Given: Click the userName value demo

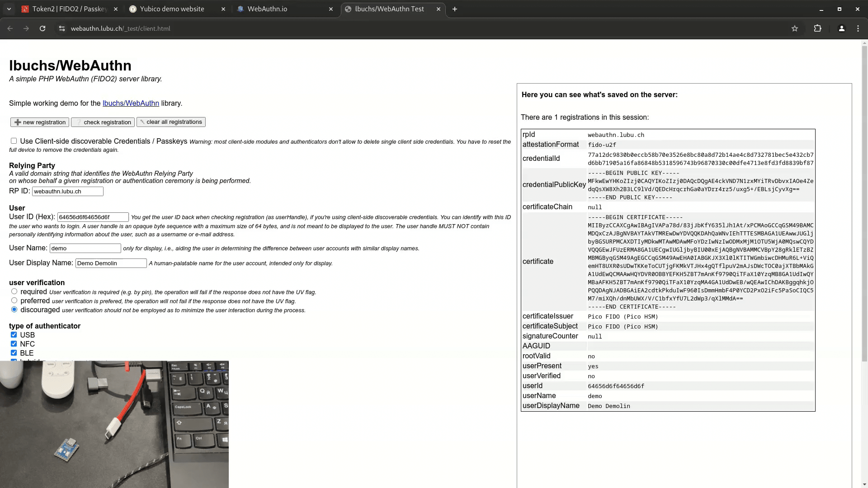Looking at the screenshot, I should point(595,396).
